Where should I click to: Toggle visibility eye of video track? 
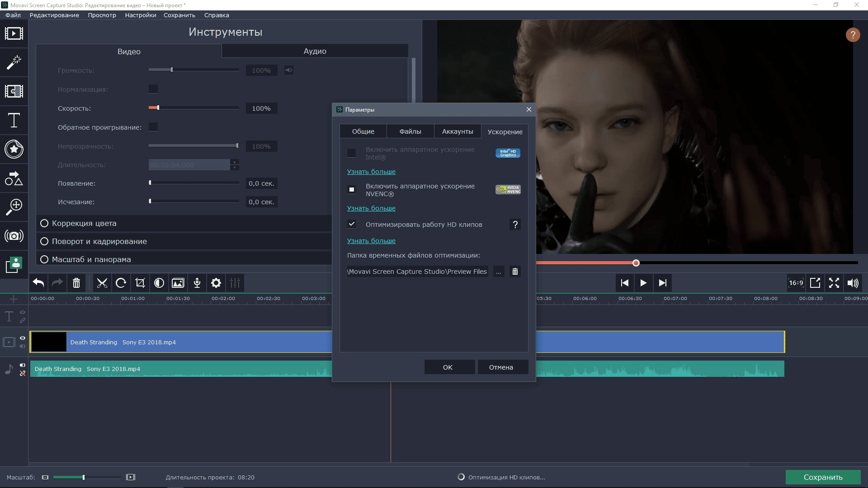click(23, 338)
